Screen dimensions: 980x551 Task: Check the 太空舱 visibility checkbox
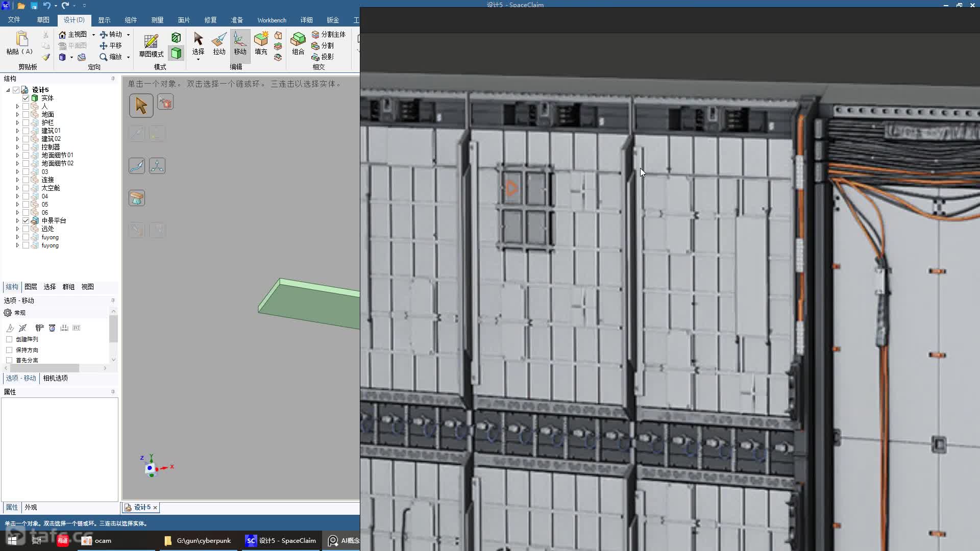tap(26, 188)
